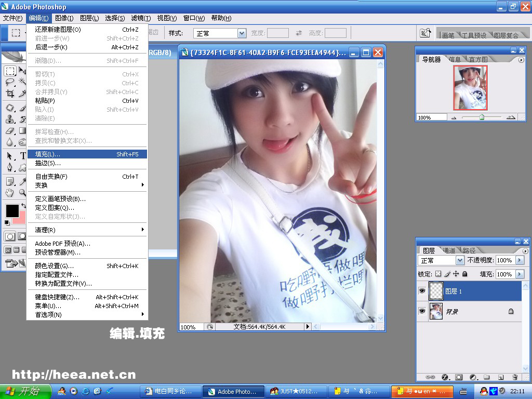Create a new layer via Layers panel icon
The image size is (532, 399).
click(501, 377)
